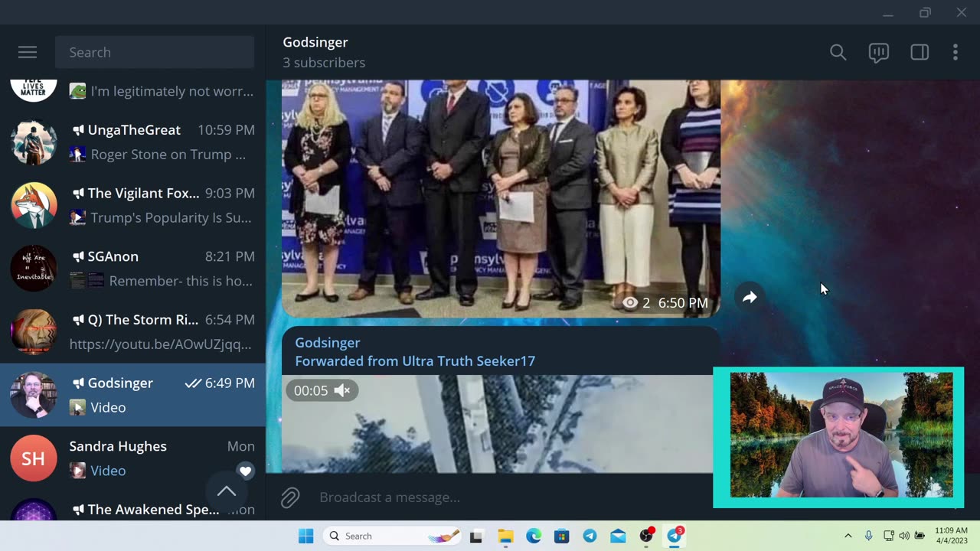Search within the Godsinger channel
This screenshot has height=551, width=980.
pyautogui.click(x=838, y=52)
